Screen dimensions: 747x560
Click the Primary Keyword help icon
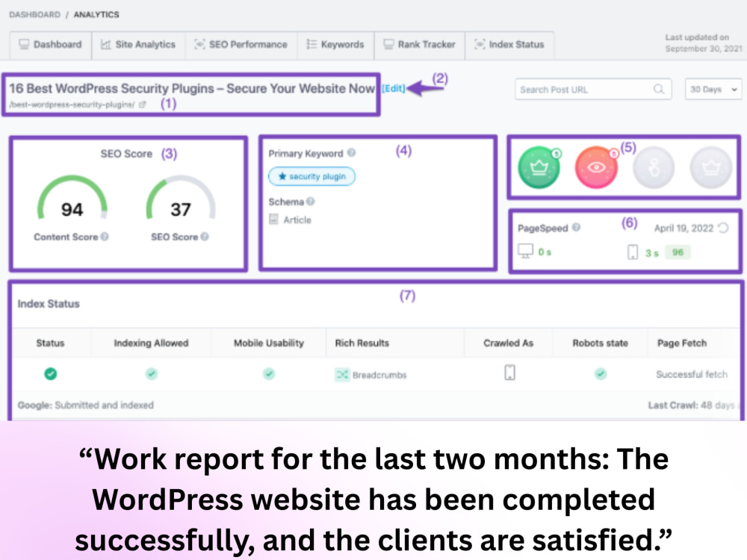(352, 153)
